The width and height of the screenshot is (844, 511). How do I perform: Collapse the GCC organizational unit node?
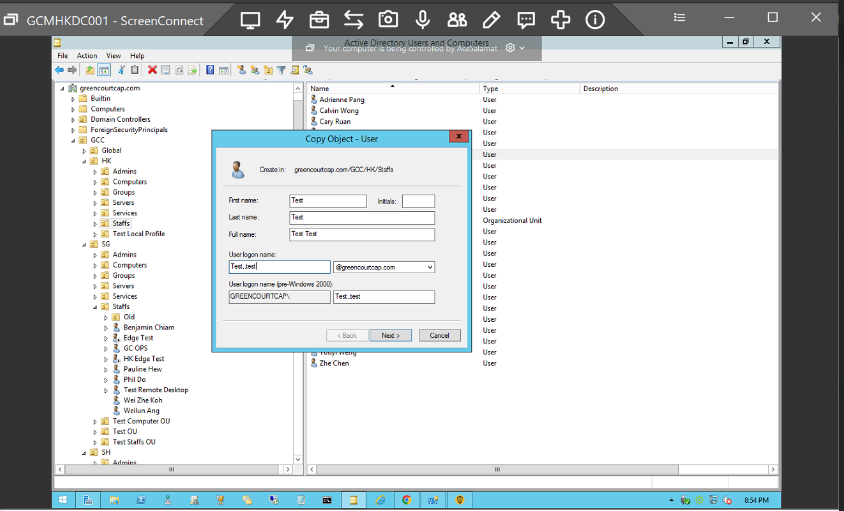click(73, 141)
